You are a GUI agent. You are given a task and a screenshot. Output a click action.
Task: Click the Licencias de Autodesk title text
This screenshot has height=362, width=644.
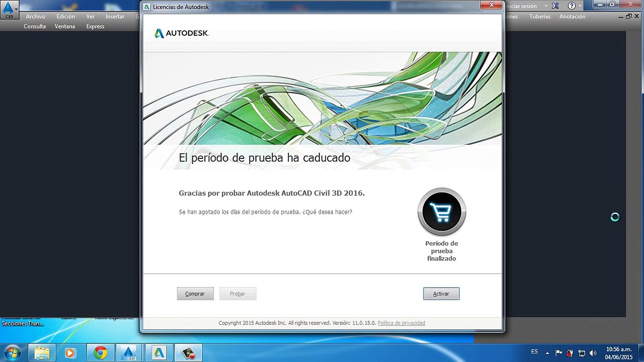click(181, 7)
